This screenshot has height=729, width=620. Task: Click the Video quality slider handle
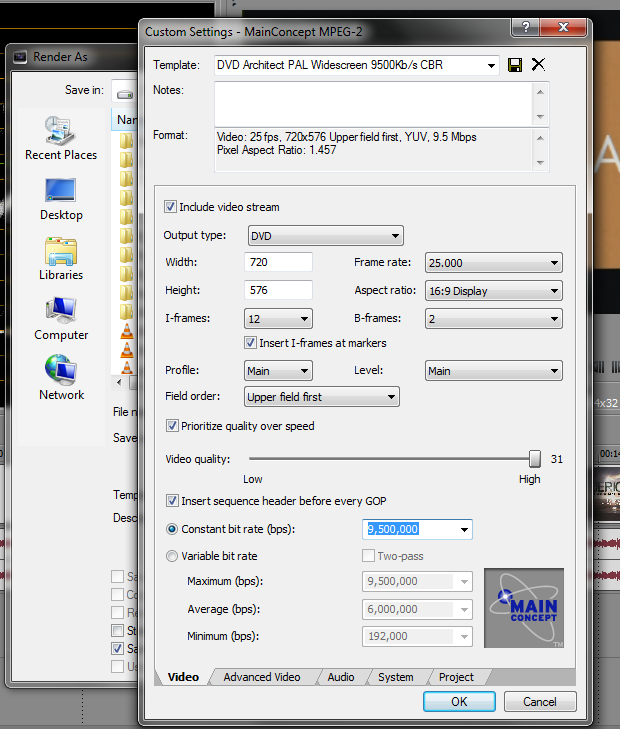[x=535, y=458]
